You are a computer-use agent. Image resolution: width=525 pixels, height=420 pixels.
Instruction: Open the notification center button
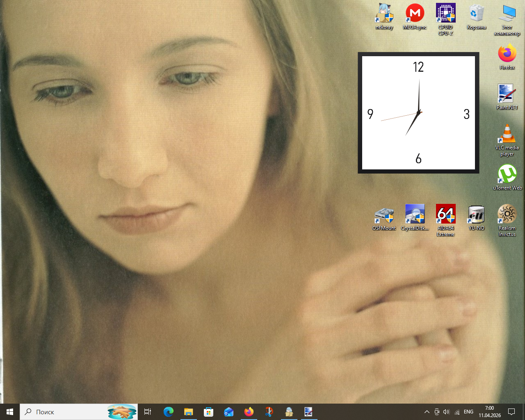pos(511,412)
